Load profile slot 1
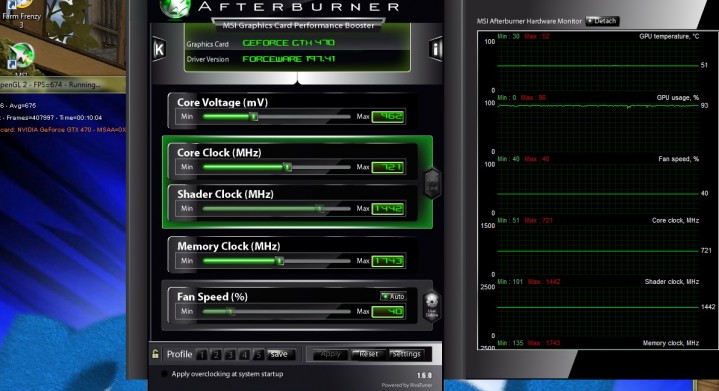The height and width of the screenshot is (391, 719). 202,354
